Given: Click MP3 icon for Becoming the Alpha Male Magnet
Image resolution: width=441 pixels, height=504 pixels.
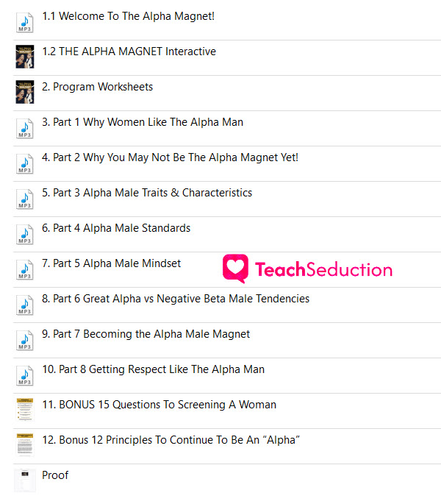Looking at the screenshot, I should 25,341.
